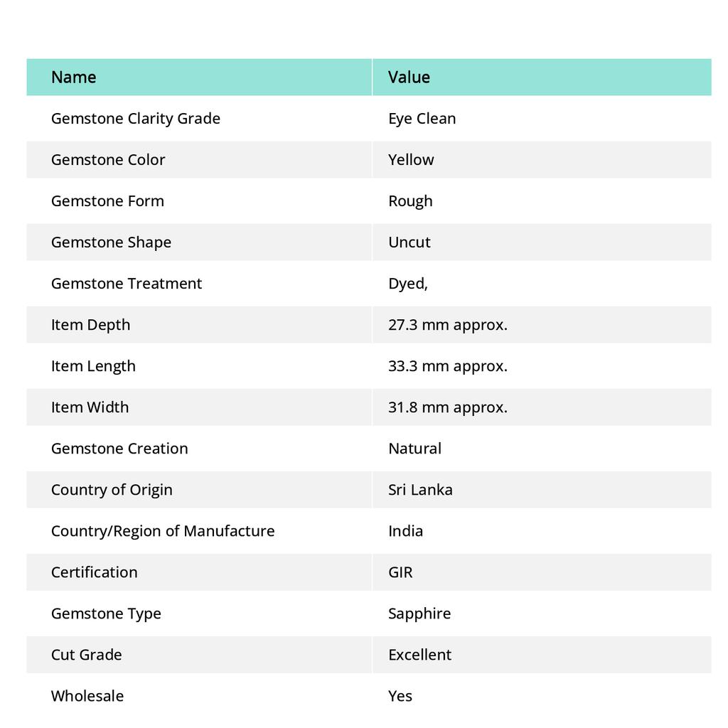Screen dimensions: 728x728
Task: Select the Gemstone Treatment label
Action: (127, 283)
